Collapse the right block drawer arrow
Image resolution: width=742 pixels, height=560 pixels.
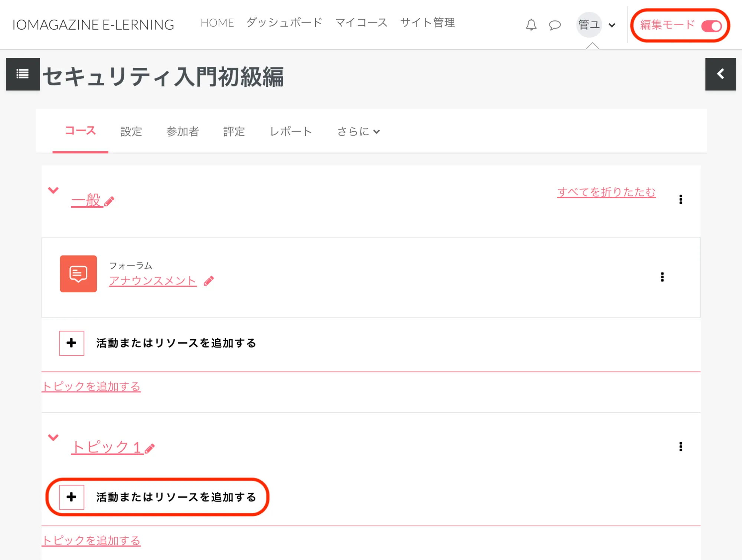click(x=720, y=74)
